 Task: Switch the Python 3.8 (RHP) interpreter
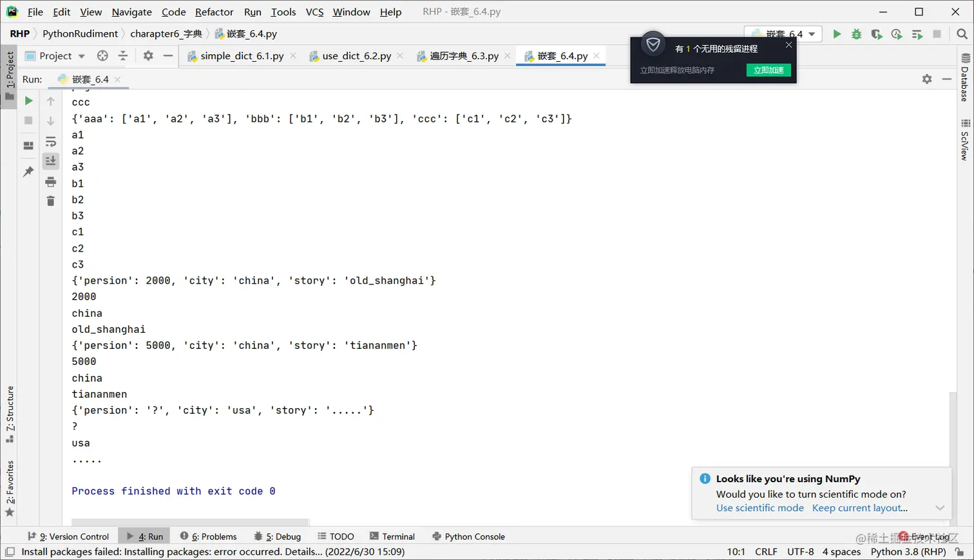point(908,552)
